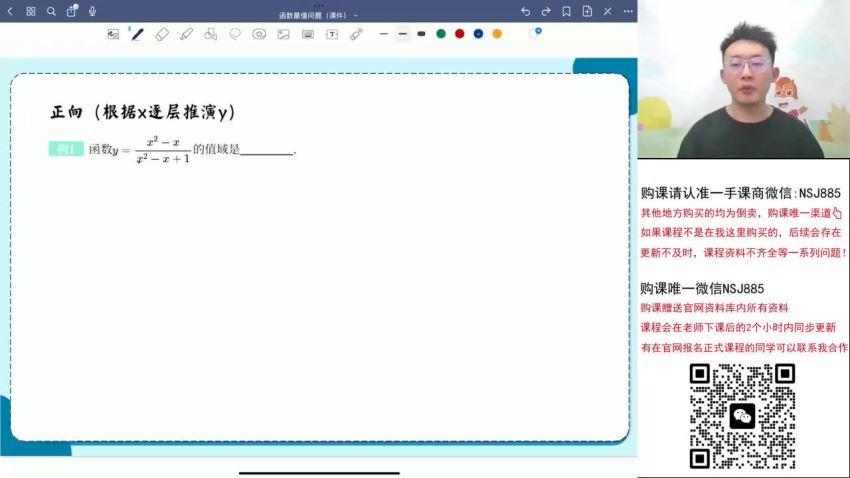Open the elements/sticker tool

click(259, 34)
